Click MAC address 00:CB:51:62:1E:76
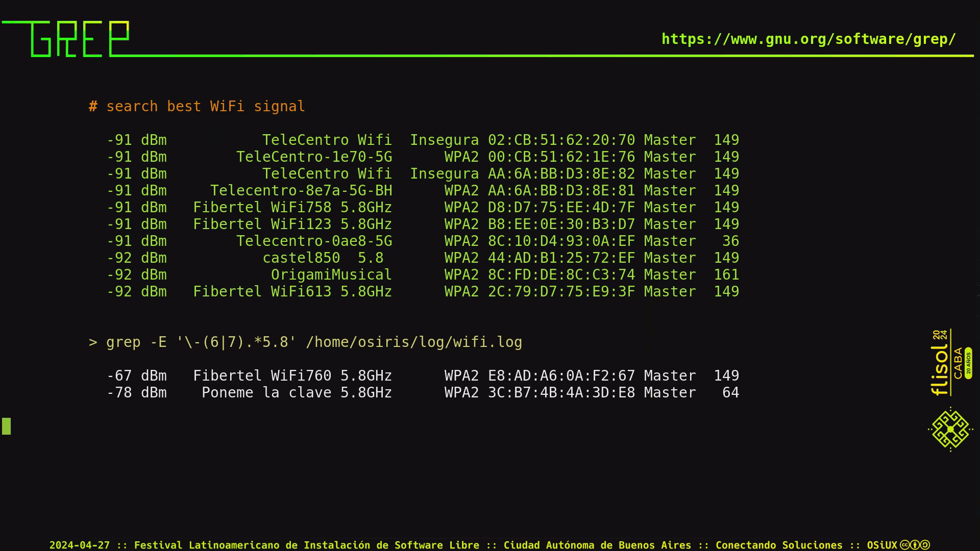 561,157
